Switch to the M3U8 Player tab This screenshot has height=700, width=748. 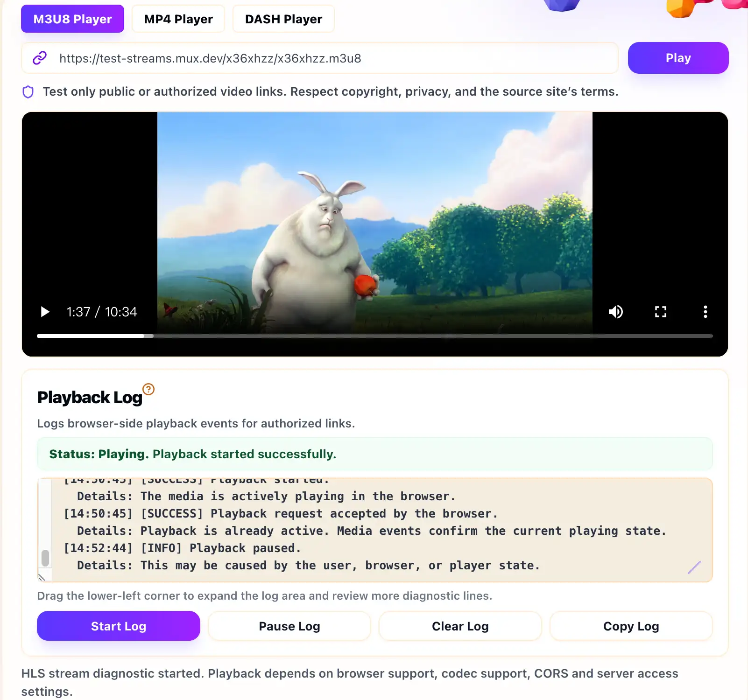coord(72,19)
